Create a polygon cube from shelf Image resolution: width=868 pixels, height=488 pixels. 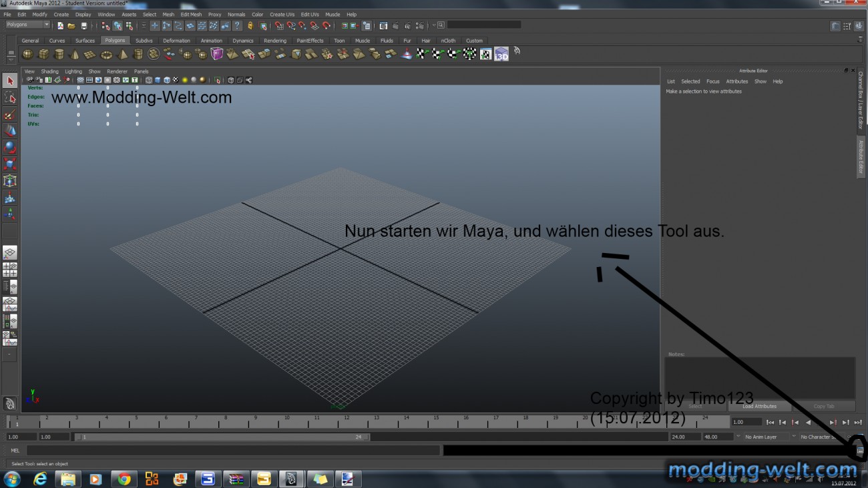[x=43, y=54]
